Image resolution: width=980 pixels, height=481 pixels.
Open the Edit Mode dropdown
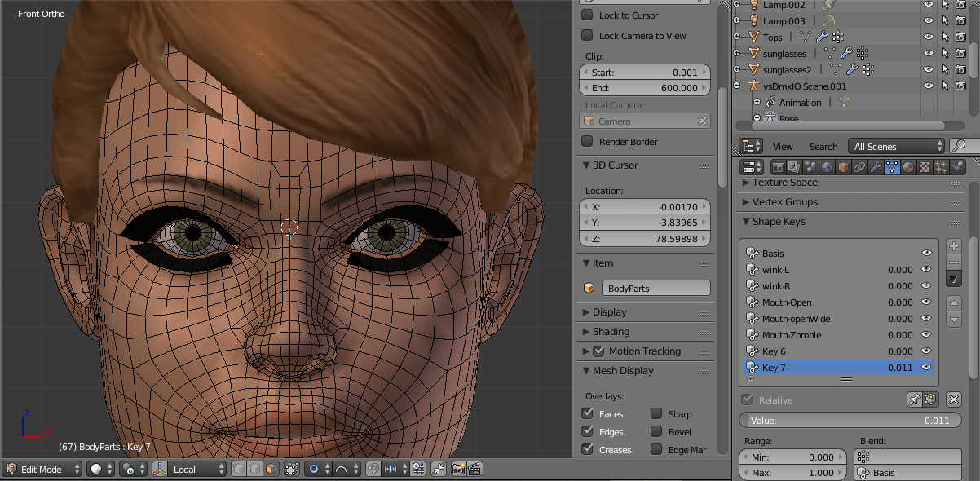(42, 469)
